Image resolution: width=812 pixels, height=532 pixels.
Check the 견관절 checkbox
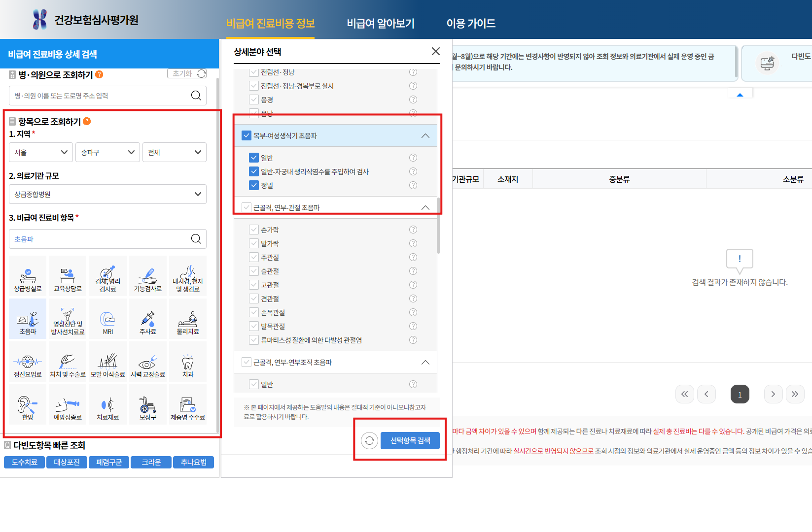[254, 299]
